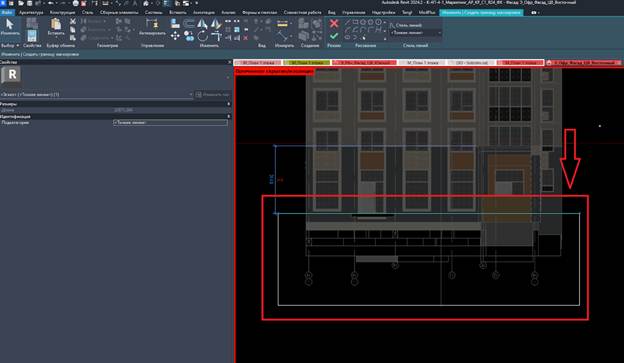
Task: Switch to the green floor plan view tab
Action: (x=306, y=63)
